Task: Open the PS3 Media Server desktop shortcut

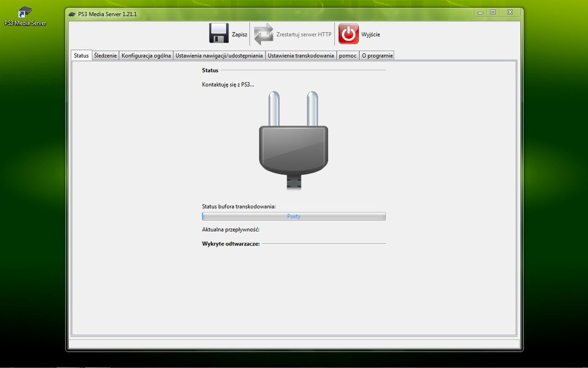Action: [25, 16]
